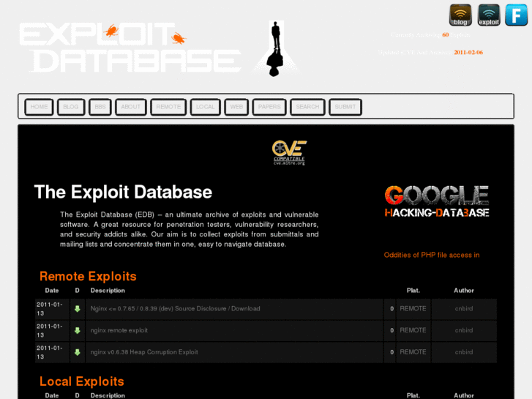Screen dimensions: 532x399
Task: Click REMOTE platform on Heap Corruption row
Action: point(413,352)
